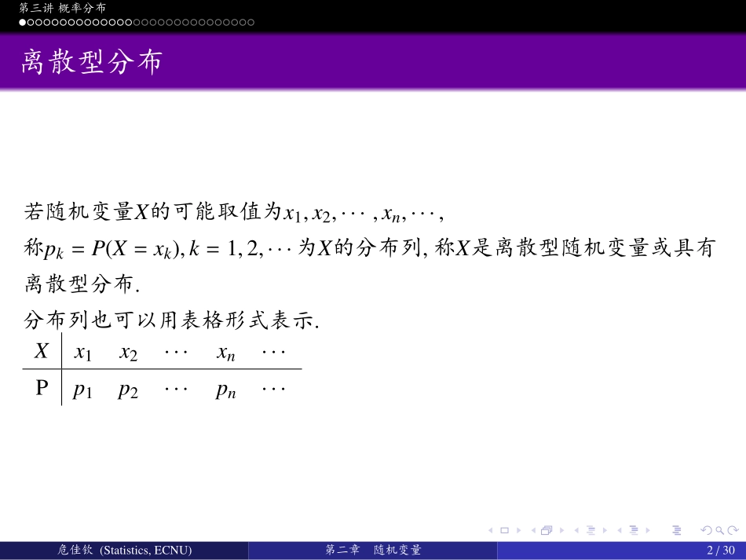This screenshot has width=746, height=560.
Task: Click the right arrow after the stacked frames icon
Action: [x=562, y=529]
